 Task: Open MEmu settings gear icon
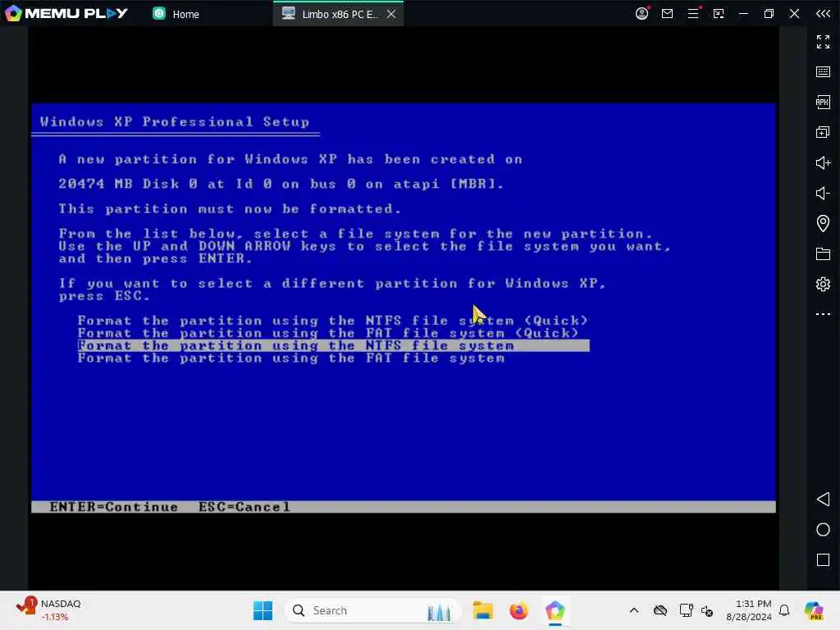[823, 284]
